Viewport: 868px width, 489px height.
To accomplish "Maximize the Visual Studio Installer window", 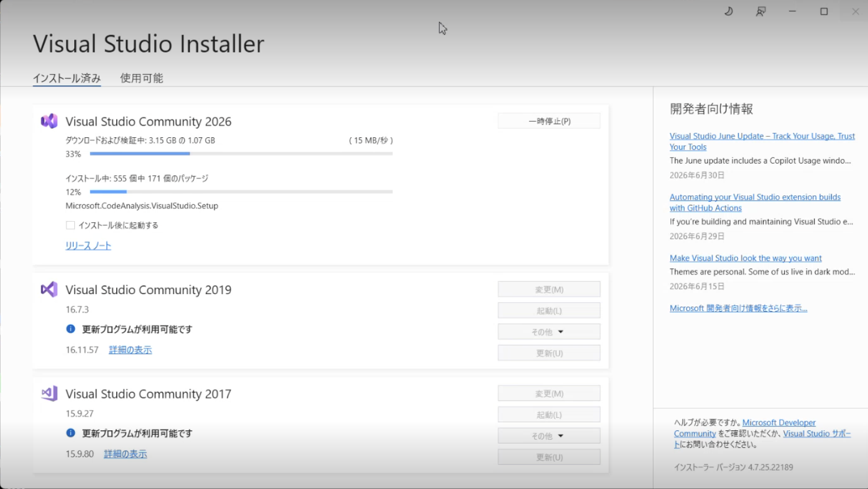I will (x=824, y=11).
